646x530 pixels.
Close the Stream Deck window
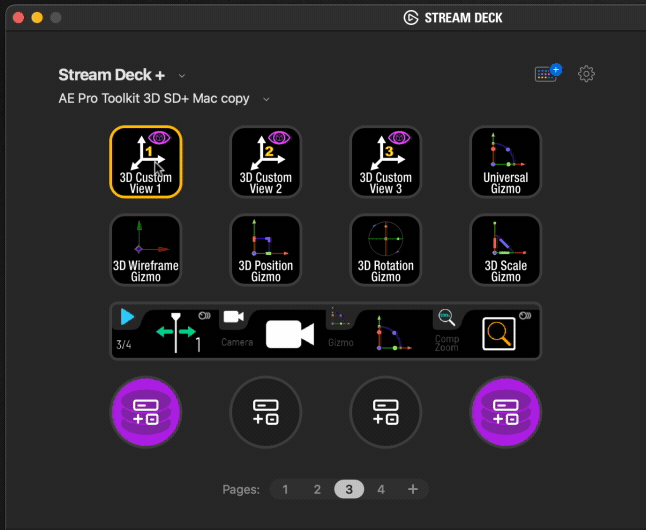pyautogui.click(x=19, y=17)
